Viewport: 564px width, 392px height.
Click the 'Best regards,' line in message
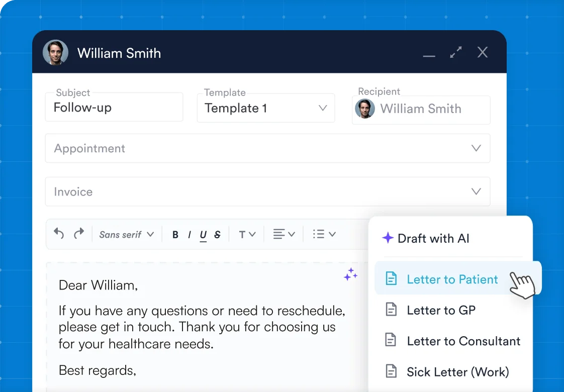98,370
